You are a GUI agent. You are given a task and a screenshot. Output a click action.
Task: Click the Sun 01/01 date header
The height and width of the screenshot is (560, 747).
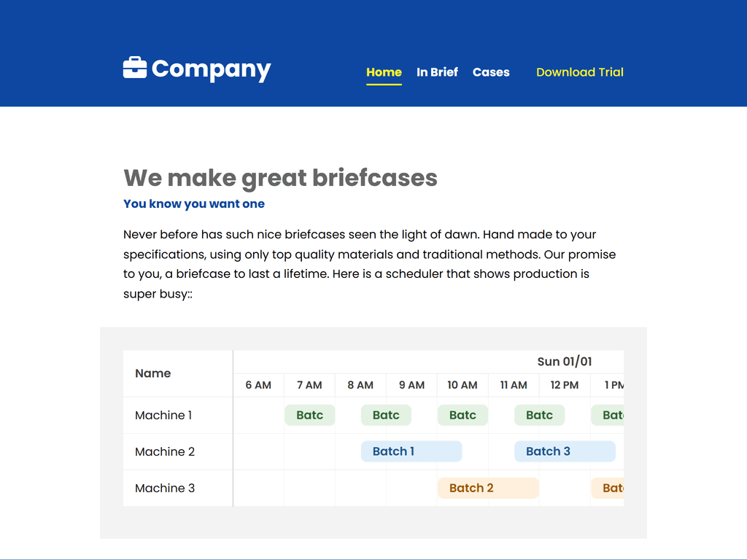[565, 362]
